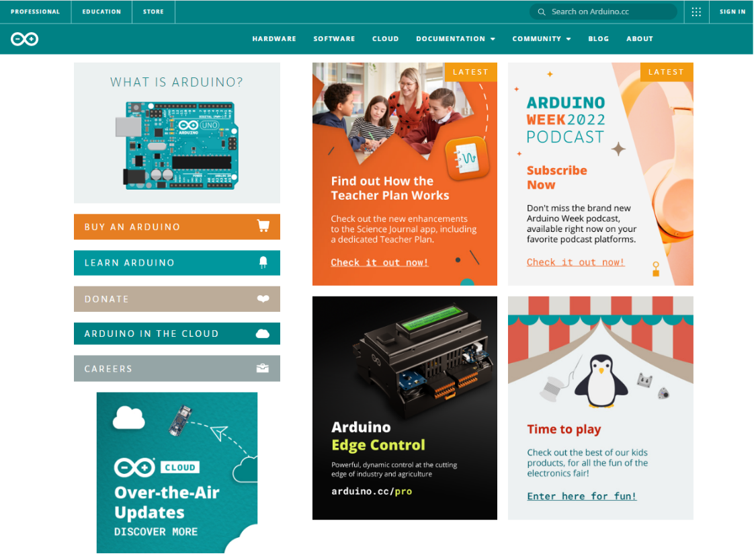Viewport: 756px width, 558px height.
Task: Open the Software menu item
Action: pyautogui.click(x=334, y=38)
